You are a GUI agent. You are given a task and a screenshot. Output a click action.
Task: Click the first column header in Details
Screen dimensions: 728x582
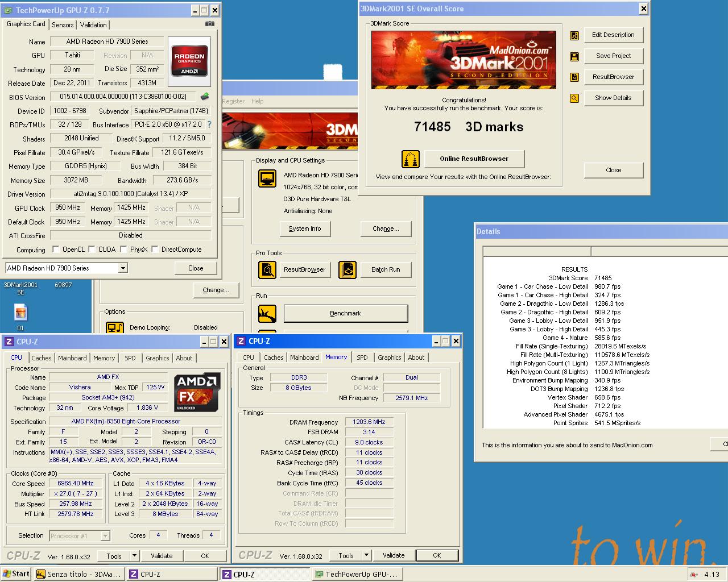537,251
